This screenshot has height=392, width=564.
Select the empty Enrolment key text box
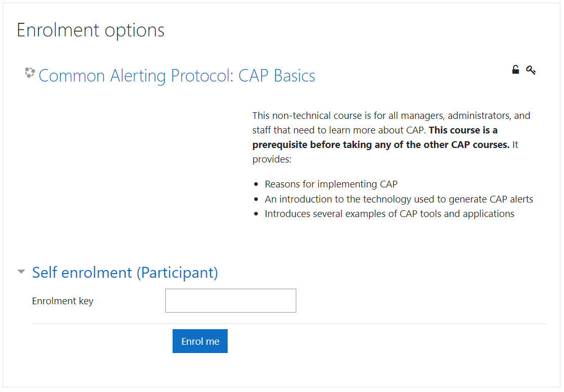[230, 300]
